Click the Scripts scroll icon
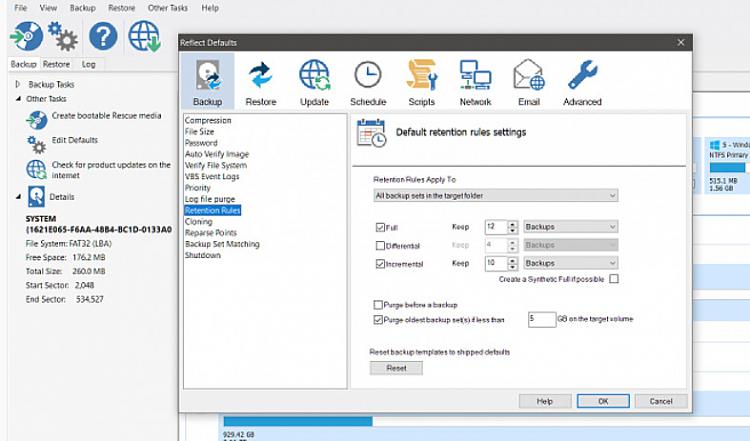The height and width of the screenshot is (441, 750). click(x=421, y=77)
